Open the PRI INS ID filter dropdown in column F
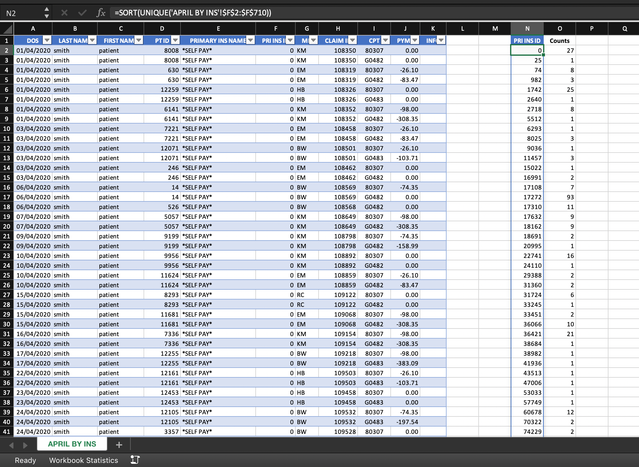The image size is (639, 467). click(290, 40)
